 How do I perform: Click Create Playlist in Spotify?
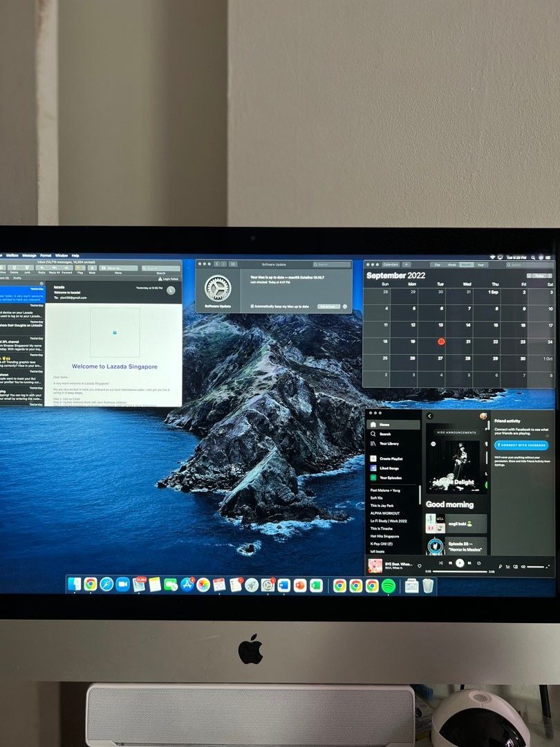(386, 459)
